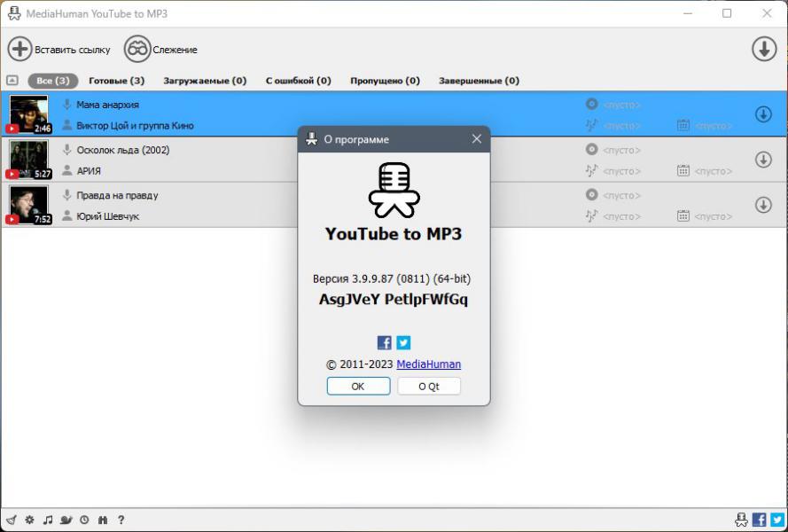Click the broom icon in the bottom bar

(x=12, y=520)
